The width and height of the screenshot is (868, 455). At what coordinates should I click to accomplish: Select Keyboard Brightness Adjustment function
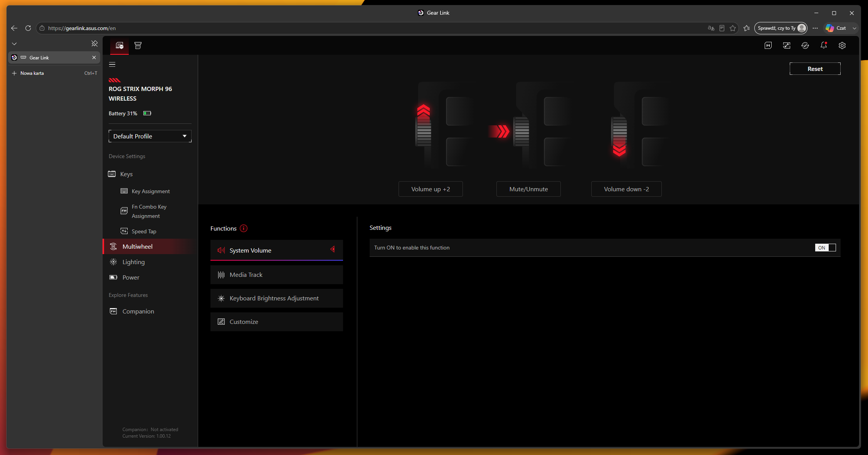276,298
